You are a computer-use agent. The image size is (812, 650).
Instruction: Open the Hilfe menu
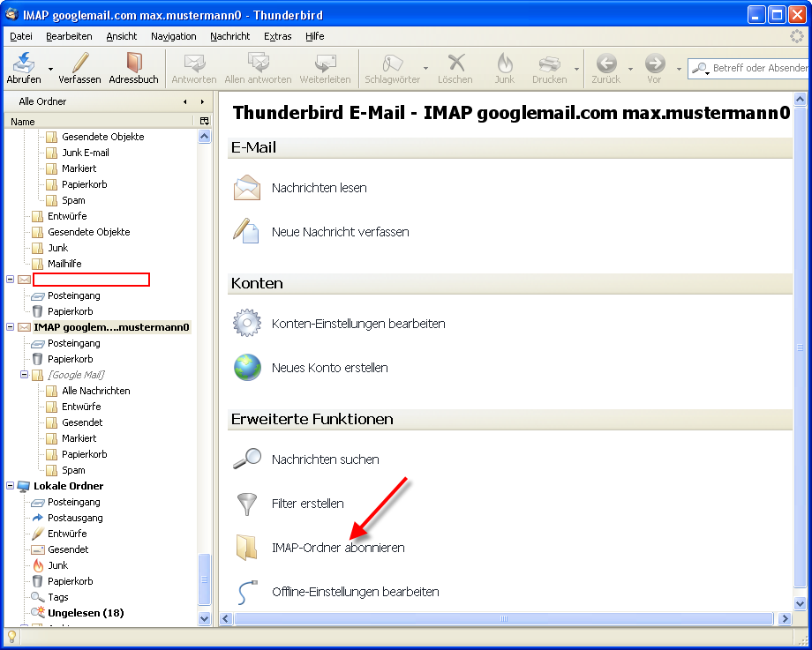pos(314,36)
